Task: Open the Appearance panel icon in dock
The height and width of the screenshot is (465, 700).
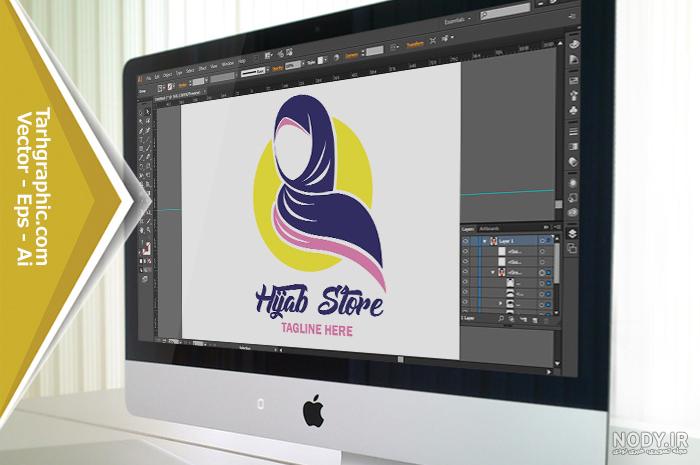Action: 573,183
